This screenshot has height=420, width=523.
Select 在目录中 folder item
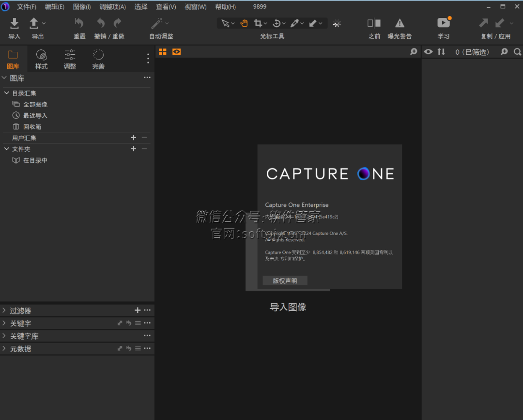click(x=35, y=160)
